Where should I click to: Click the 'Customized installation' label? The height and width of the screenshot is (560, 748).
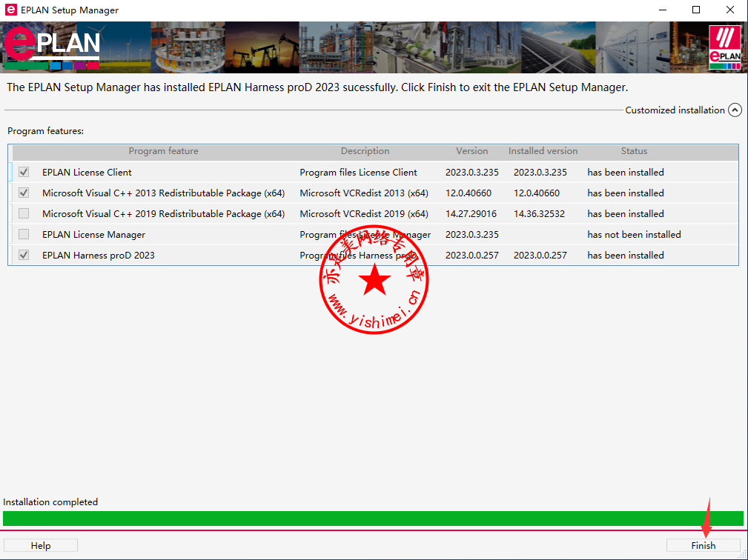(675, 110)
